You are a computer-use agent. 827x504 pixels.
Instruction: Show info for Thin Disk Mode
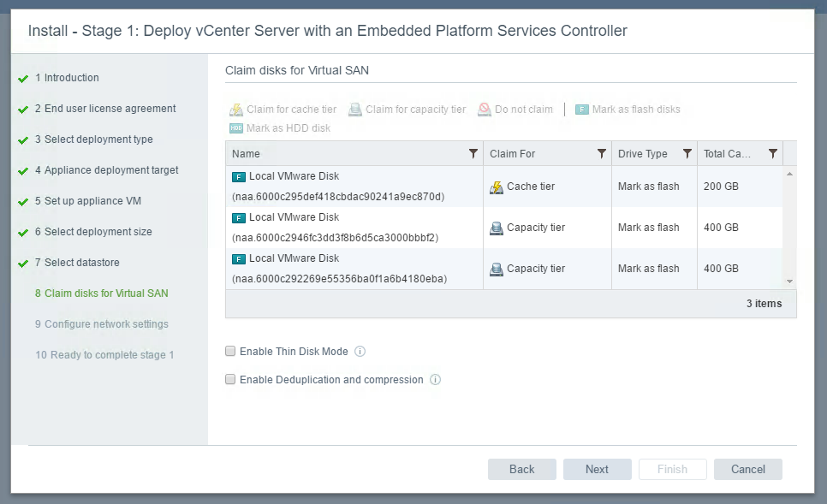tap(360, 351)
